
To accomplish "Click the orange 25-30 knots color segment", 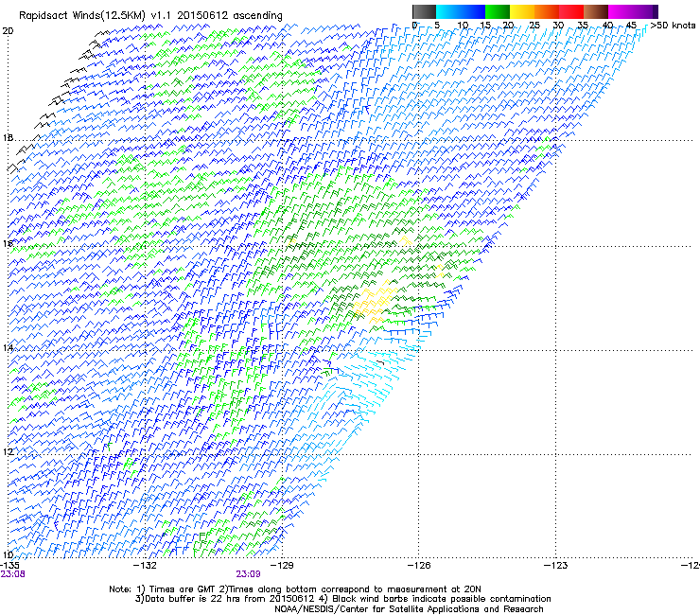I will (x=547, y=11).
